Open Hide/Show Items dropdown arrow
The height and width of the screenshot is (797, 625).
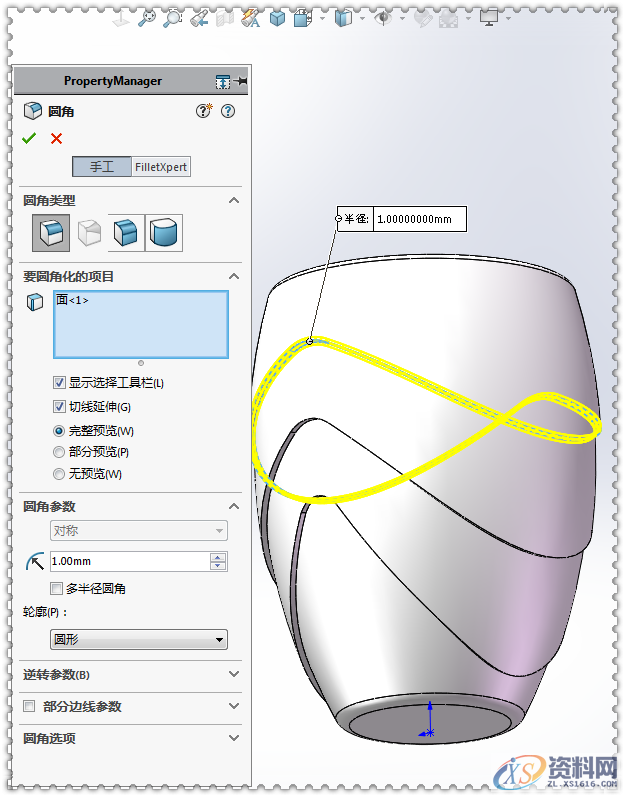point(402,19)
